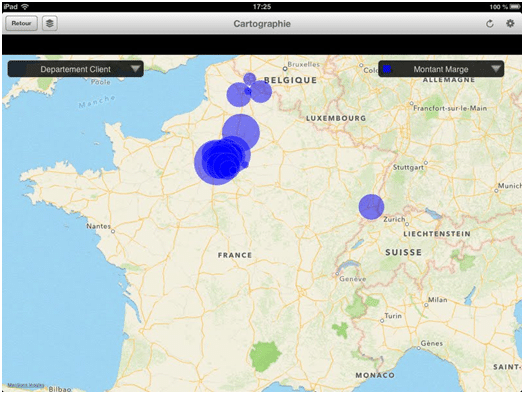Refresh the map with reload icon

click(490, 24)
